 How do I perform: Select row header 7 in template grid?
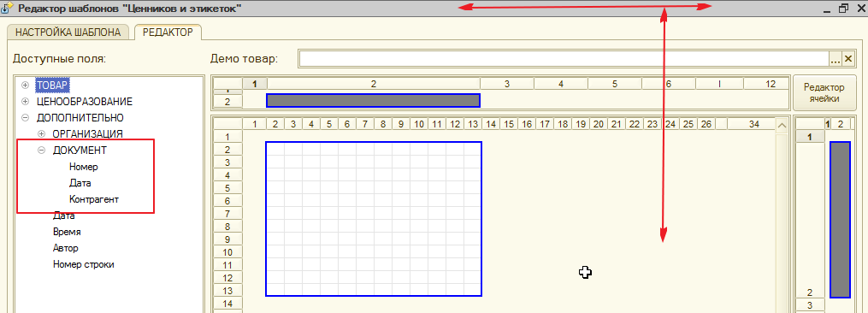pyautogui.click(x=227, y=213)
